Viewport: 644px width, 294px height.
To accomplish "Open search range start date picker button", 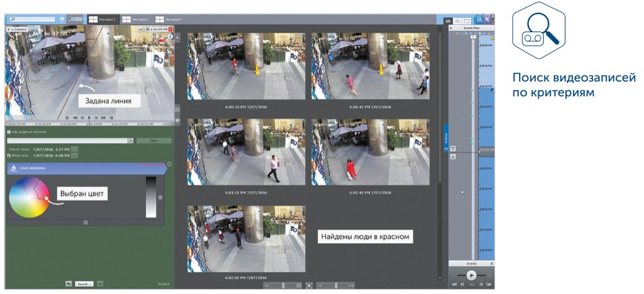I will (x=74, y=149).
